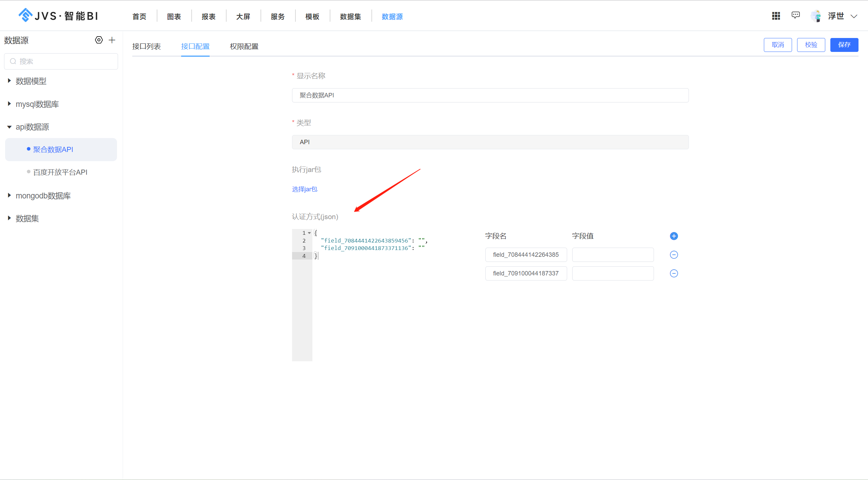Click the minus icon next to field_709100
This screenshot has width=868, height=480.
(674, 273)
